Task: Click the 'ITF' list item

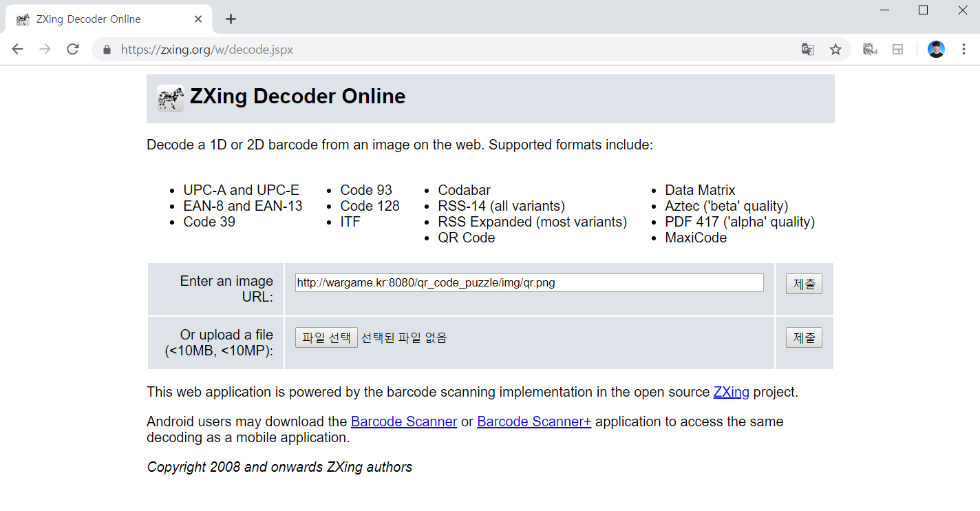Action: (x=350, y=222)
